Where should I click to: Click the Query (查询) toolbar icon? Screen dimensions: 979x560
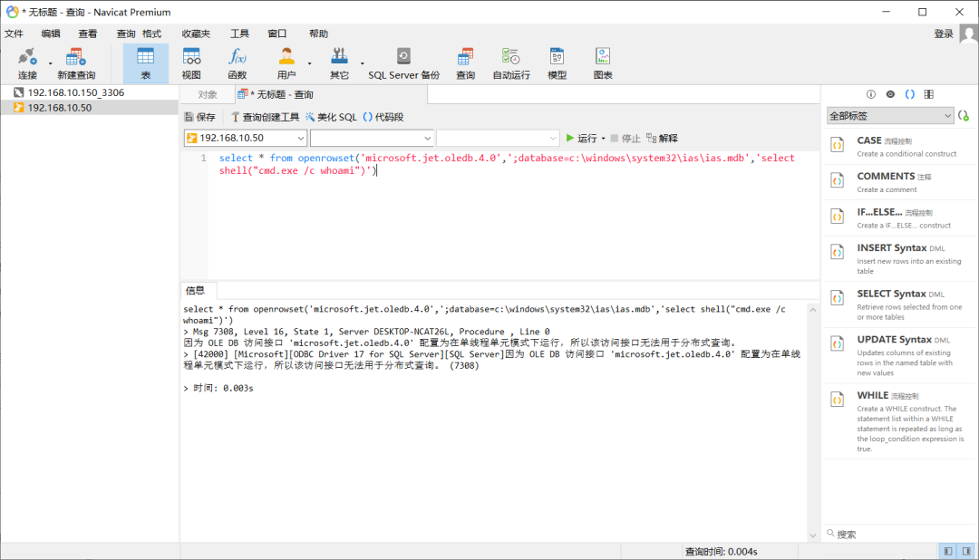pyautogui.click(x=465, y=63)
